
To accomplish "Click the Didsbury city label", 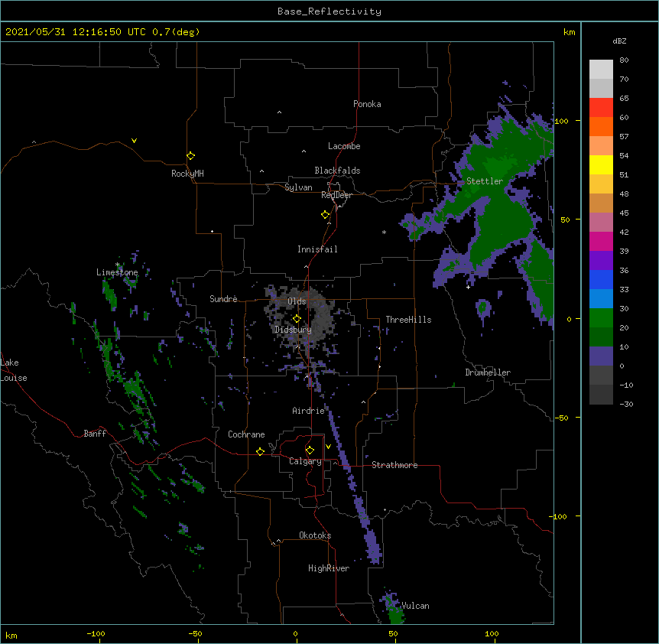I will coord(293,330).
